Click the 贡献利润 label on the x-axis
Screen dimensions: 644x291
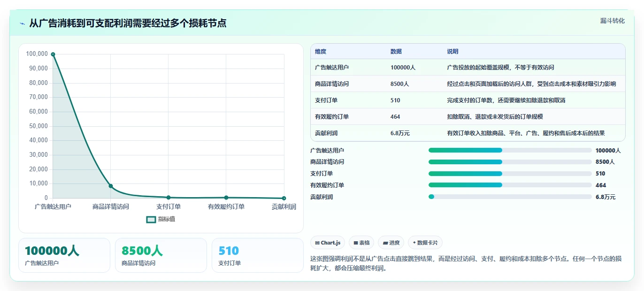[284, 207]
